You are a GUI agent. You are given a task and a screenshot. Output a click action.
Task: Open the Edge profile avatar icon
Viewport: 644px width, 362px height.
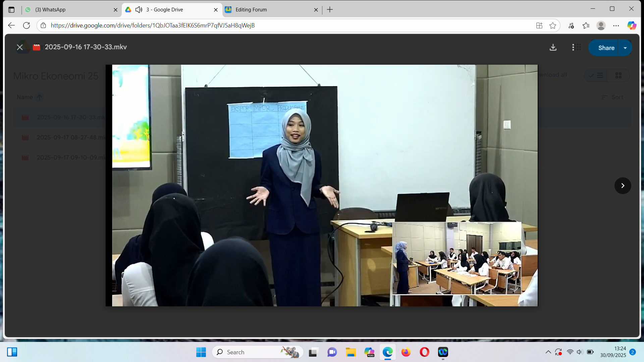(601, 25)
